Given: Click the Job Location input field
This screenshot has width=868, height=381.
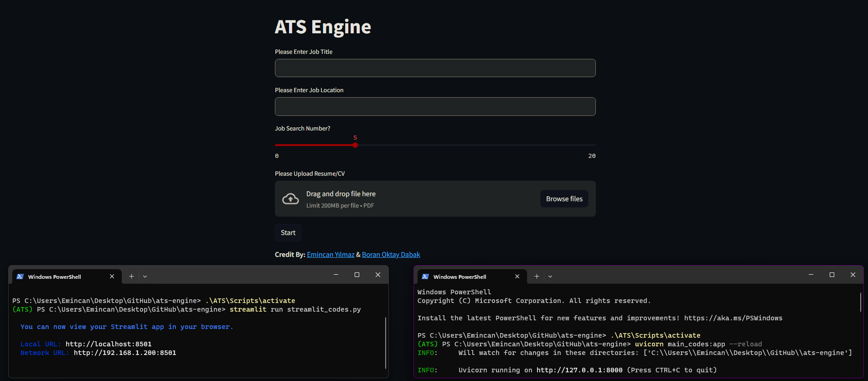Looking at the screenshot, I should [x=435, y=106].
